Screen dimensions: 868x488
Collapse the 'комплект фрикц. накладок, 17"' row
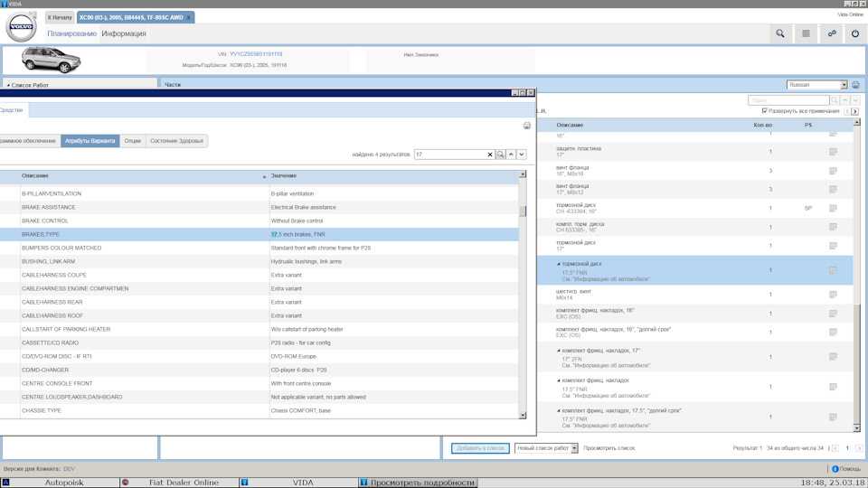click(559, 350)
